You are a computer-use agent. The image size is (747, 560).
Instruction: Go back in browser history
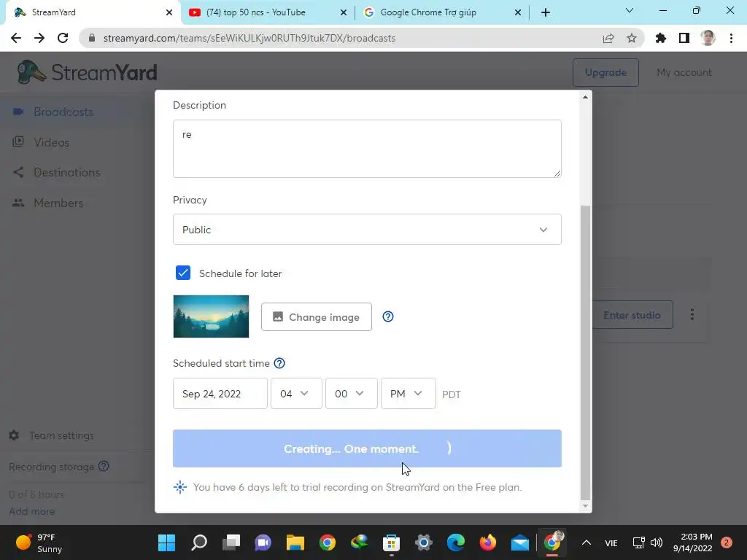point(16,38)
